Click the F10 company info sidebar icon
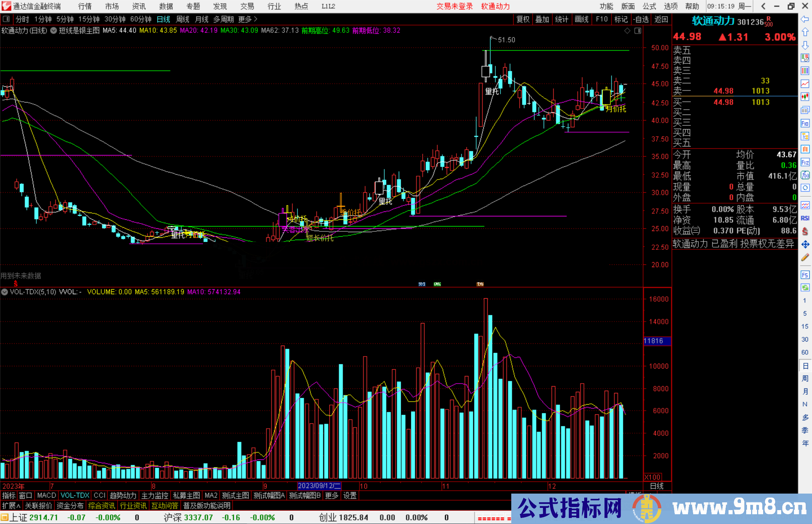The width and height of the screenshot is (812, 524). pyautogui.click(x=805, y=124)
